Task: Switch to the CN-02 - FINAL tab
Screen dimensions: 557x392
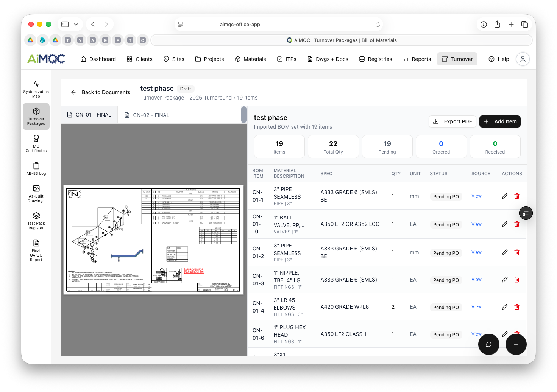Action: [147, 115]
